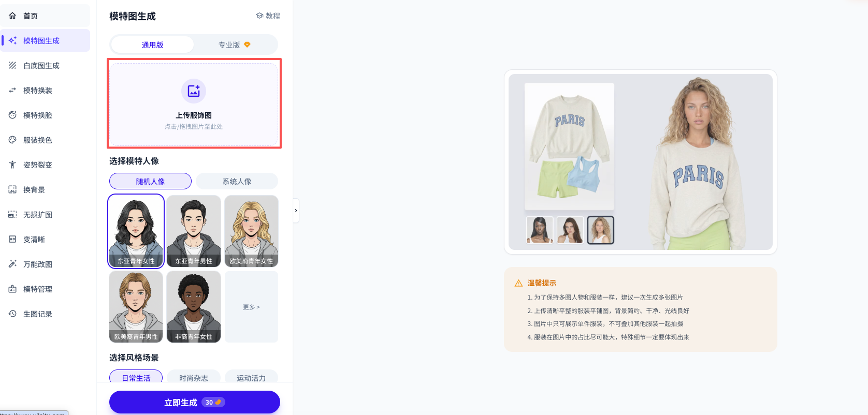
Task: Select the 系统人像 tab
Action: click(237, 181)
